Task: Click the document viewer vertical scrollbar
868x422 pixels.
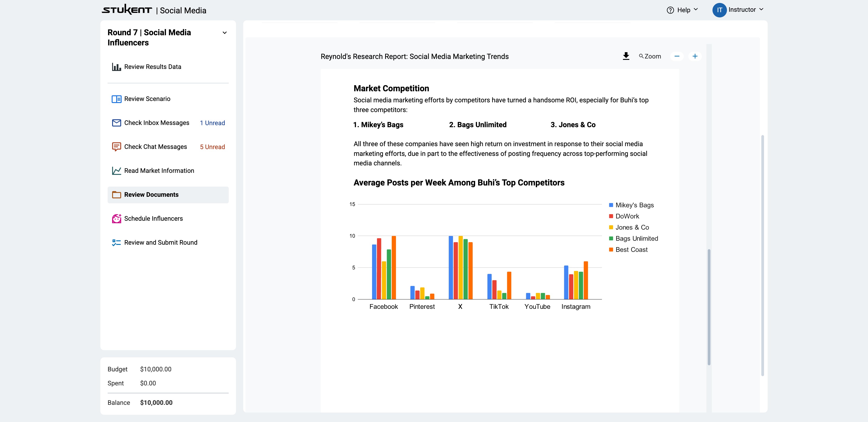Action: (x=709, y=307)
